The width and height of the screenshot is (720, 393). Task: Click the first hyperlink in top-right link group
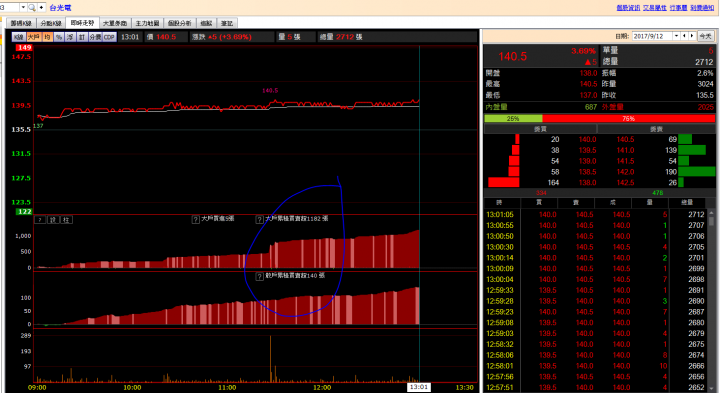628,8
